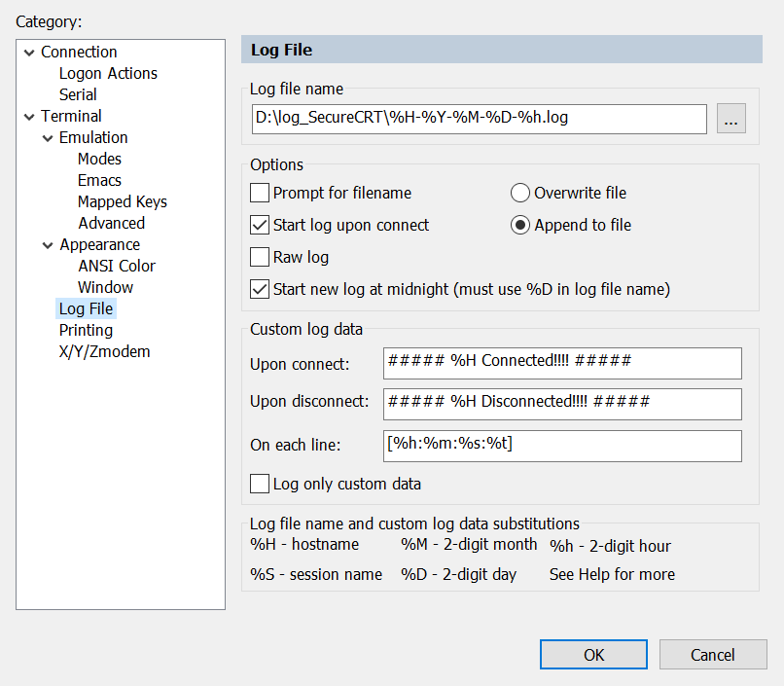The image size is (784, 686).
Task: Select the Overwrite file radio option
Action: point(520,193)
